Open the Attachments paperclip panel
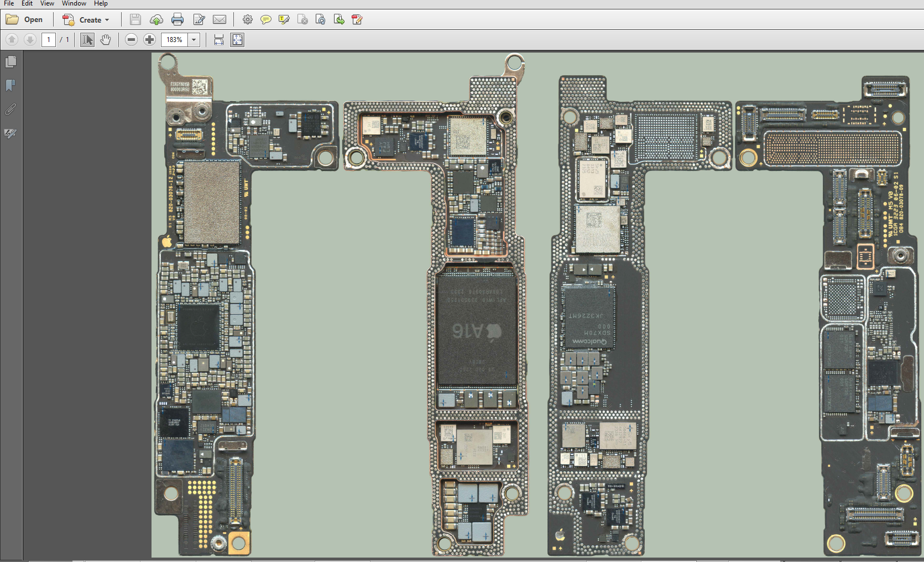This screenshot has height=562, width=924. (11, 110)
